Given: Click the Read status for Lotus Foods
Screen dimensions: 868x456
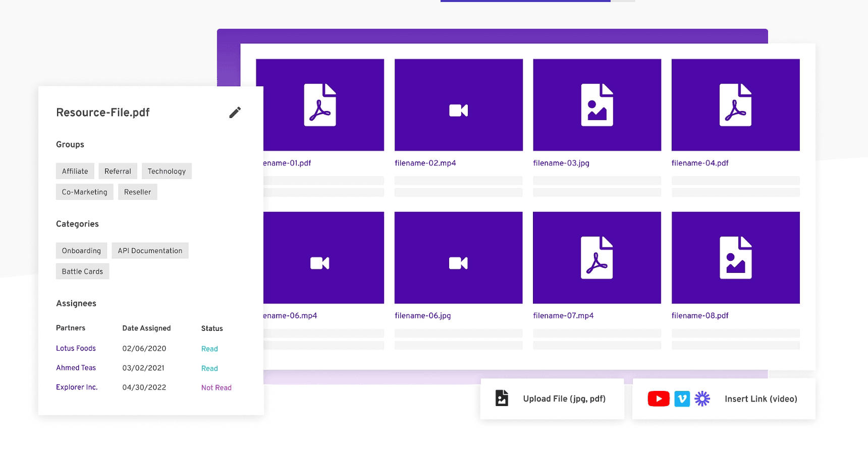Looking at the screenshot, I should 209,349.
